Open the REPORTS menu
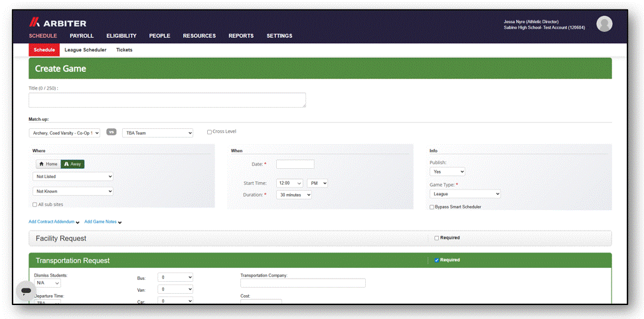 click(241, 36)
